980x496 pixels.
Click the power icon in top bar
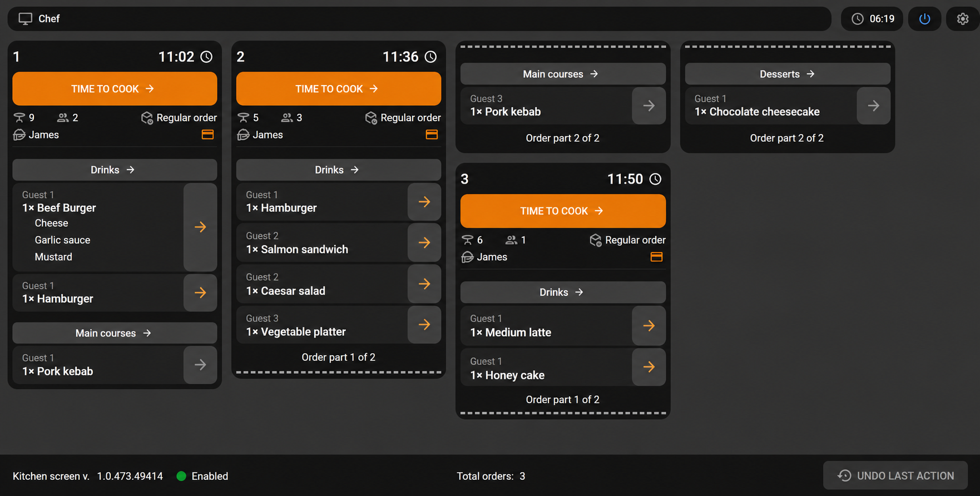point(924,19)
